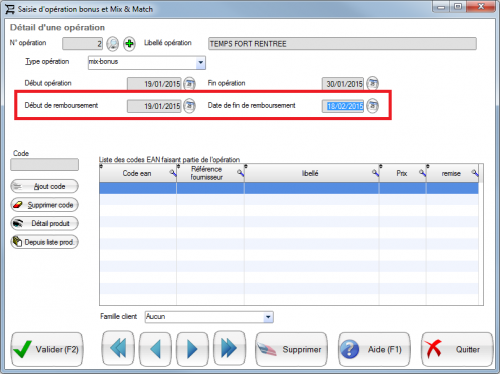
Task: Open the Famille client dropdown
Action: [x=268, y=317]
